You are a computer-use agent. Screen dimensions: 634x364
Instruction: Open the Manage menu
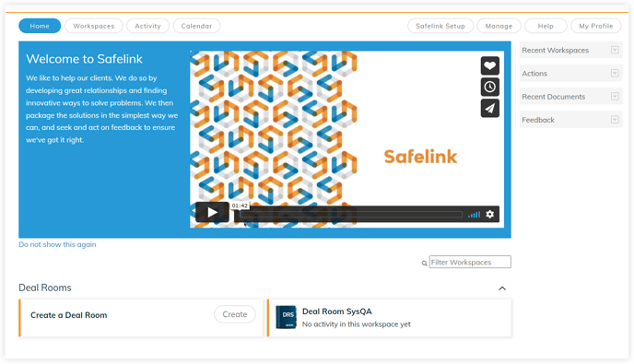[x=499, y=26]
